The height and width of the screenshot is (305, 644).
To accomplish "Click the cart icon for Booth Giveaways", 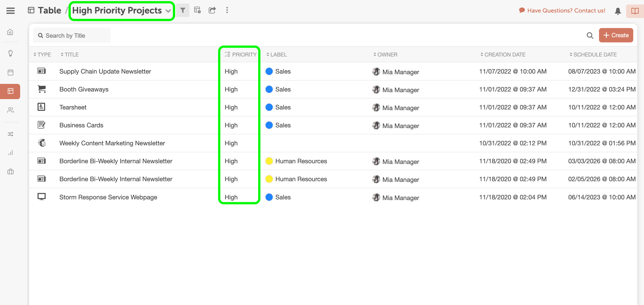I will [41, 89].
